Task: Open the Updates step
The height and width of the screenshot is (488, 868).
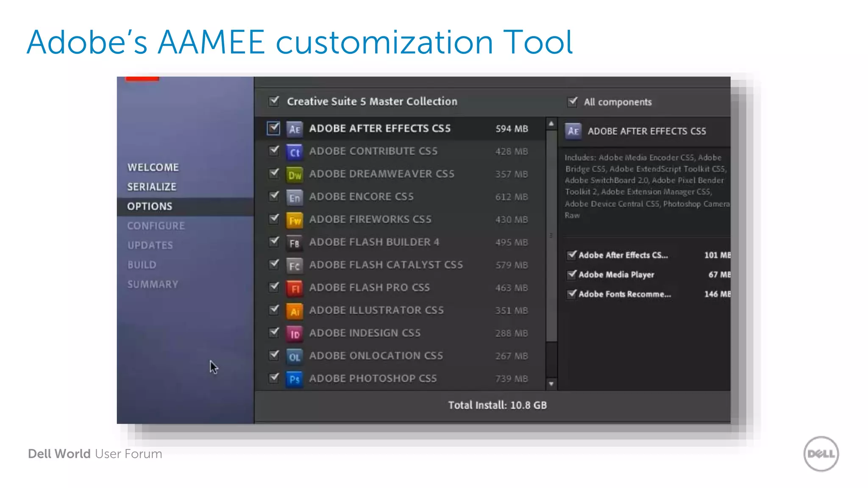Action: click(150, 245)
